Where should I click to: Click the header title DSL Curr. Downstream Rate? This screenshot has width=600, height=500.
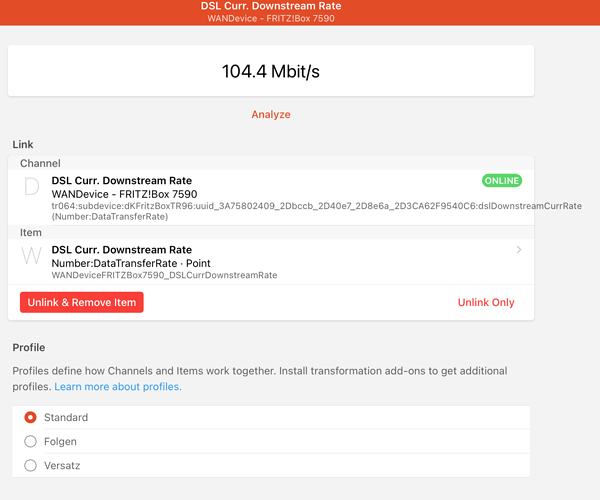[x=271, y=6]
